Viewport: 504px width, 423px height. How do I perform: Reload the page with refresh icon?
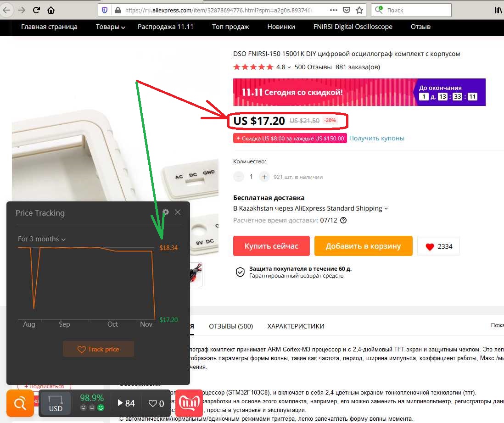pos(36,10)
